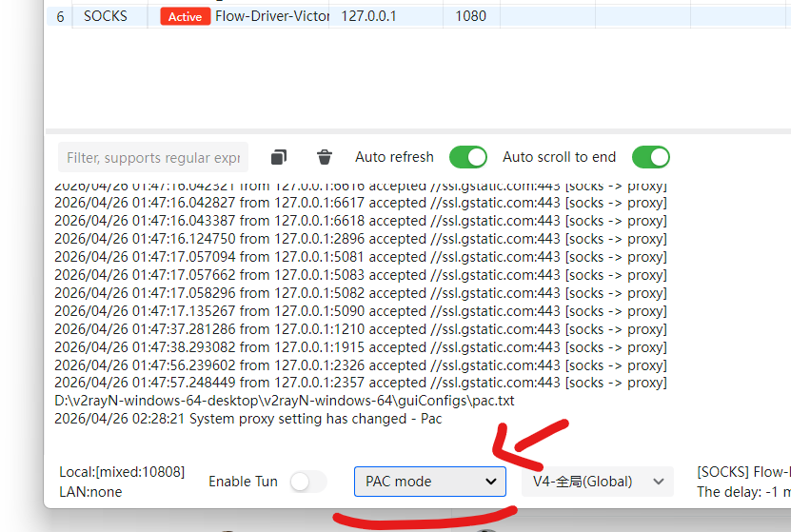Image resolution: width=791 pixels, height=532 pixels.
Task: Toggle Auto scroll to end switch
Action: tap(651, 157)
